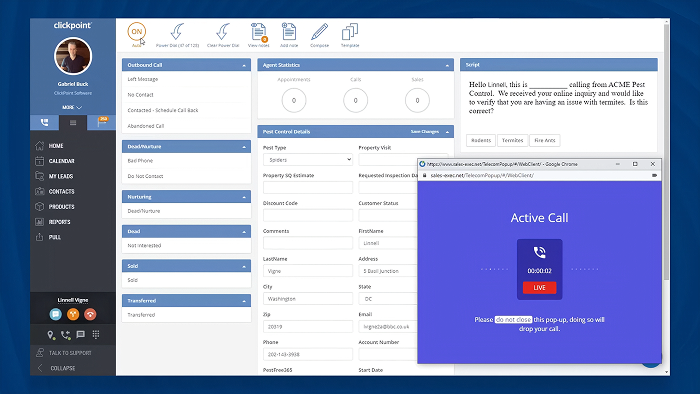Collapse the Outbound Call panel
Image resolution: width=700 pixels, height=394 pixels.
coord(244,66)
